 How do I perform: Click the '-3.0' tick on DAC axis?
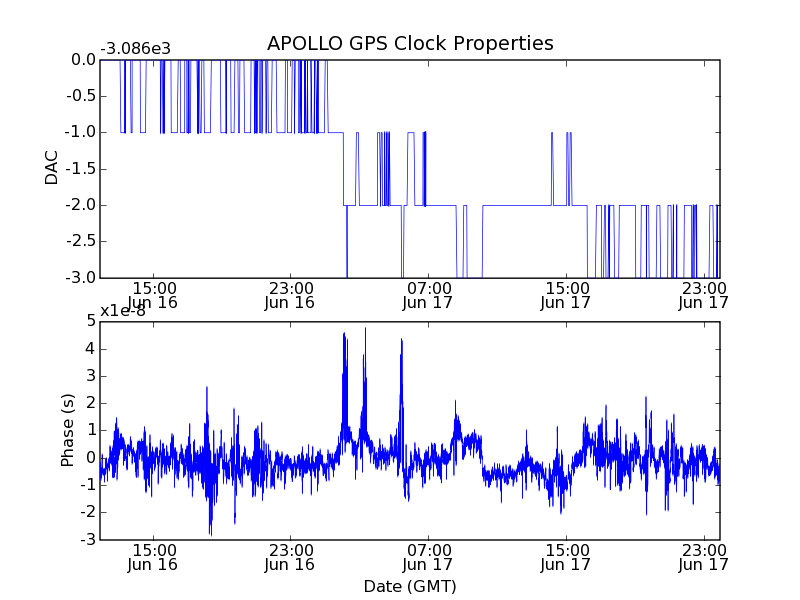pos(81,278)
